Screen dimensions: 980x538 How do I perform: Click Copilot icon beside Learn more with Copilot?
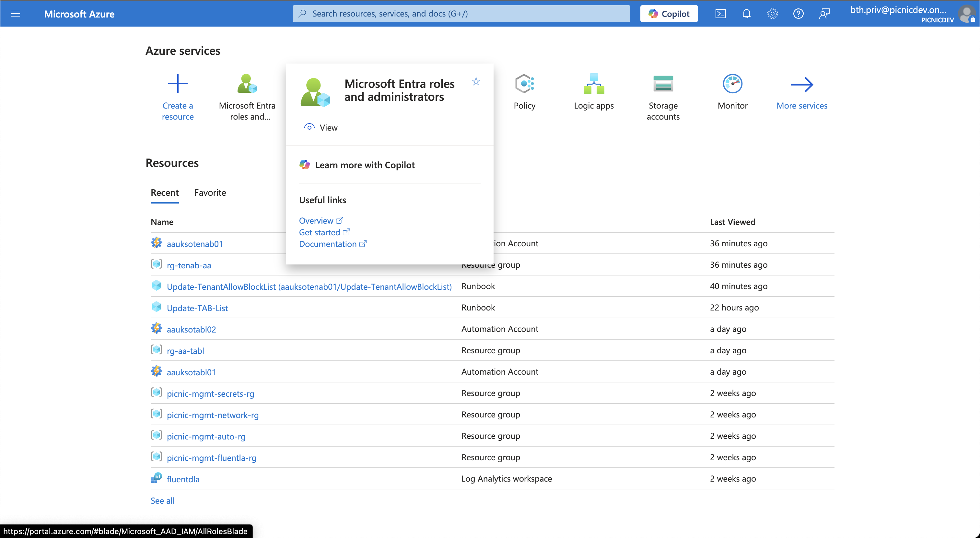[305, 165]
